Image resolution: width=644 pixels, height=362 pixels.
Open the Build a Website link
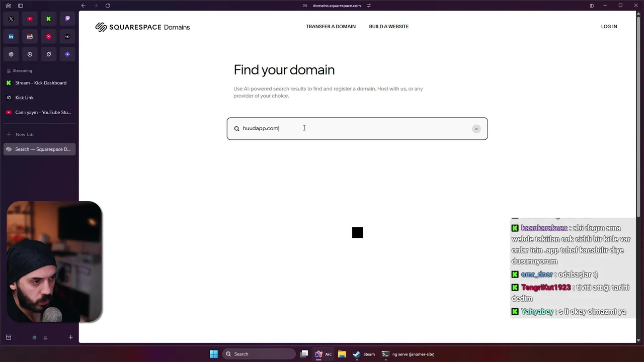pos(388,27)
